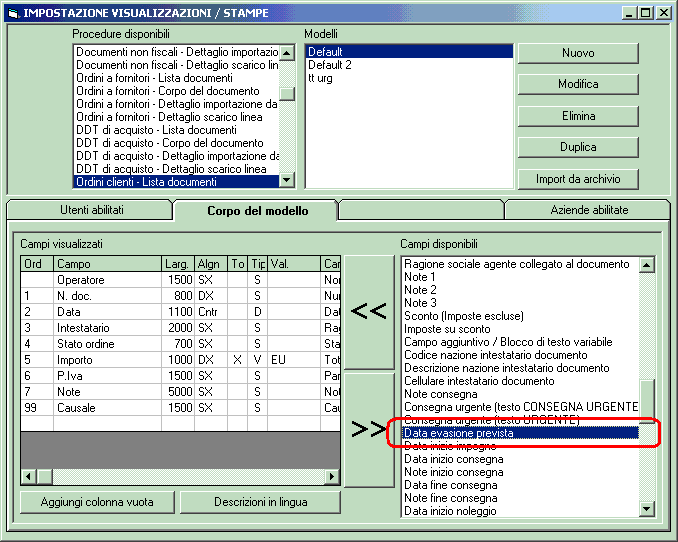
Task: Click the Duplica button
Action: coord(578,147)
